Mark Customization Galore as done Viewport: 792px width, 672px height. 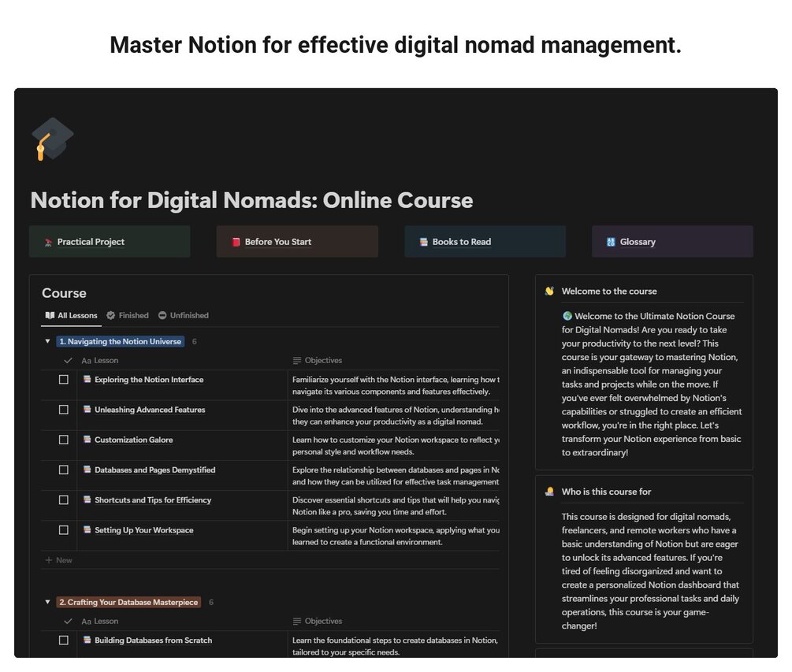tap(64, 440)
